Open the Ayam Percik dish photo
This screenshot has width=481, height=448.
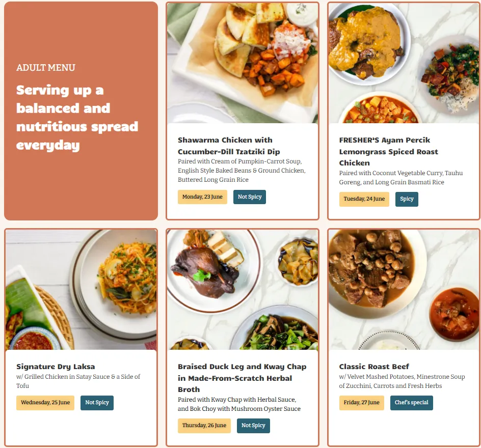tap(404, 63)
